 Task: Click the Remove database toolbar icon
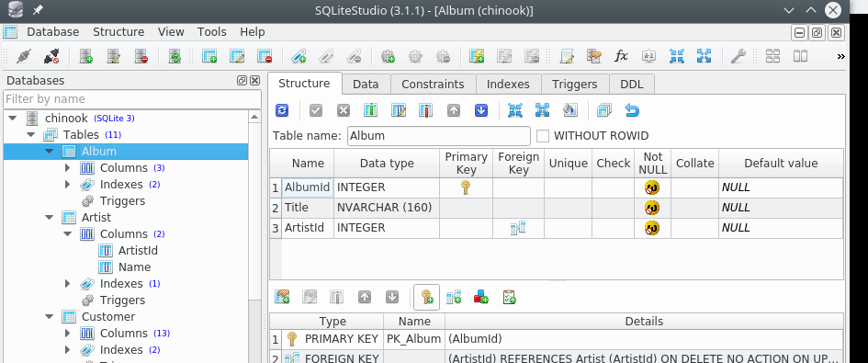pos(141,56)
